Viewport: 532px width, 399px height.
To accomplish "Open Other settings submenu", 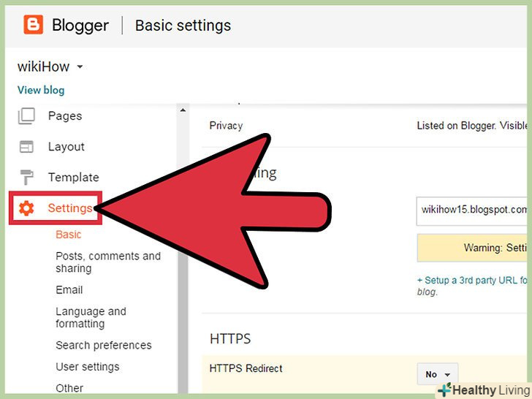I will (x=69, y=388).
